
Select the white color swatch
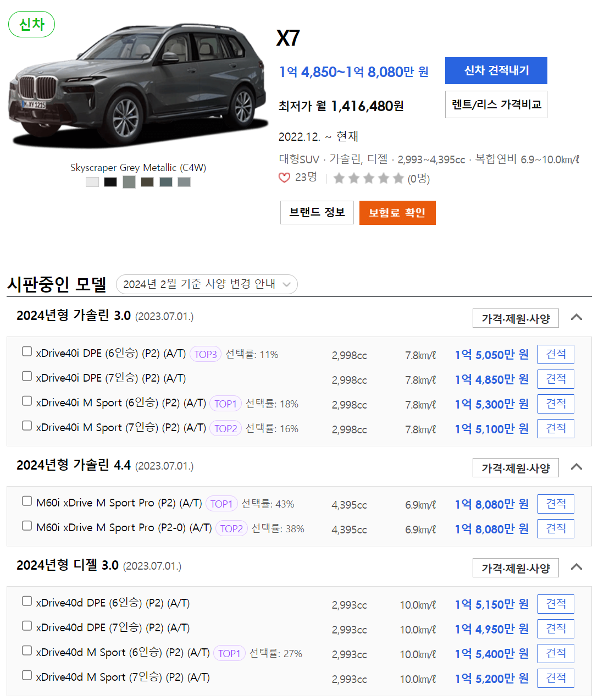pyautogui.click(x=92, y=182)
